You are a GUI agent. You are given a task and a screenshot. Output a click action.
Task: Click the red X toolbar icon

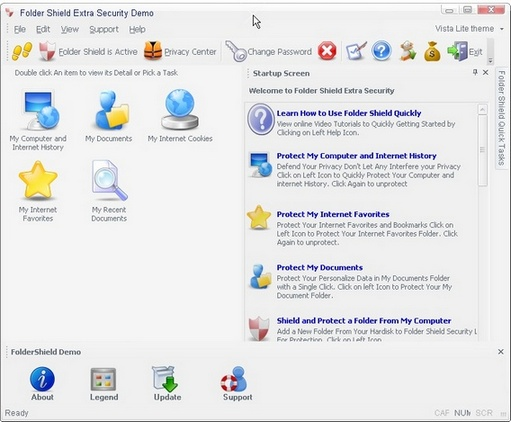pos(327,51)
